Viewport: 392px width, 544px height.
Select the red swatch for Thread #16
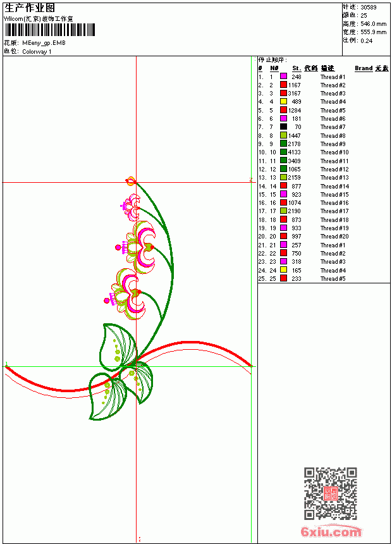tap(283, 202)
